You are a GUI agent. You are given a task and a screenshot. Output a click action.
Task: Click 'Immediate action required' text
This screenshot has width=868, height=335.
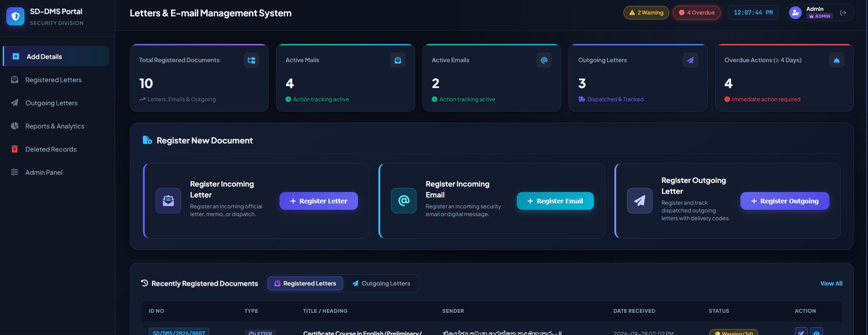[766, 99]
